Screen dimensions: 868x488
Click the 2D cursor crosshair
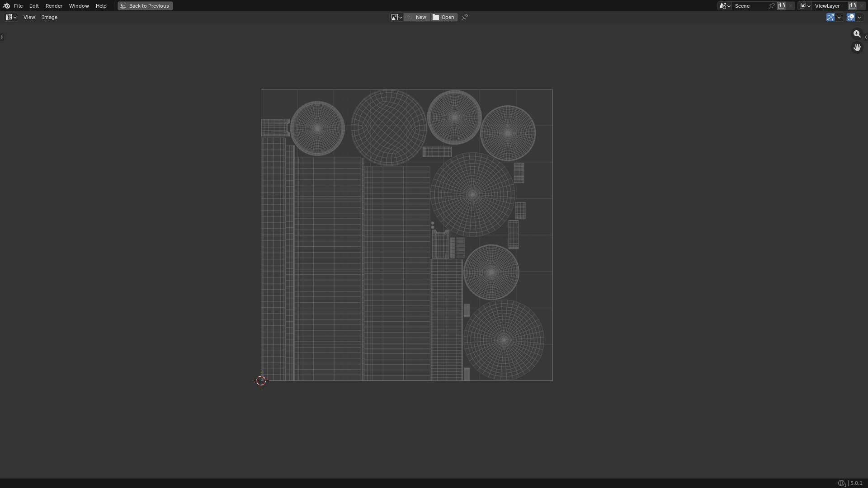[x=261, y=381]
